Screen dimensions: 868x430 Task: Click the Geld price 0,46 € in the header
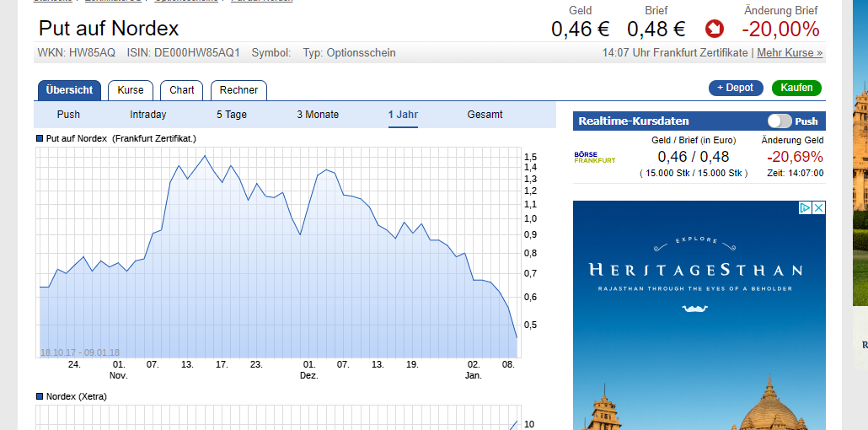click(x=580, y=29)
